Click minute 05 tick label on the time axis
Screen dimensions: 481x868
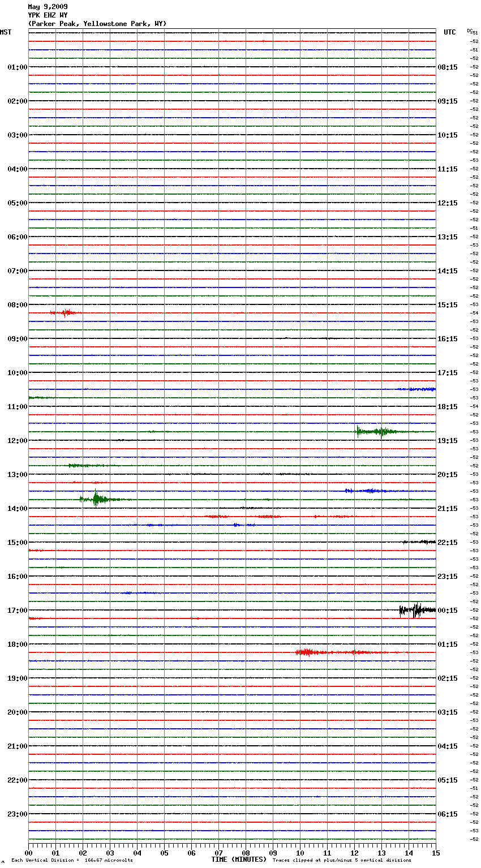coord(164,853)
